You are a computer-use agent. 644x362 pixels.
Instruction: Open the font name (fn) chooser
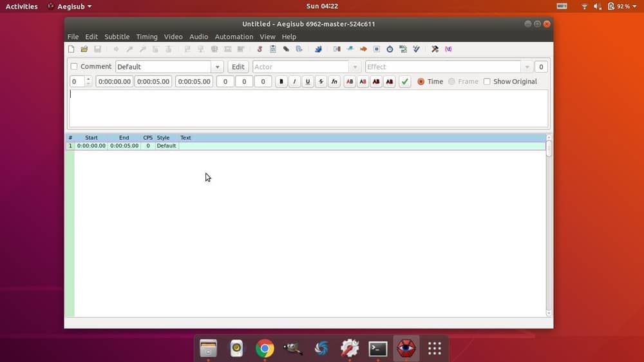coord(334,81)
